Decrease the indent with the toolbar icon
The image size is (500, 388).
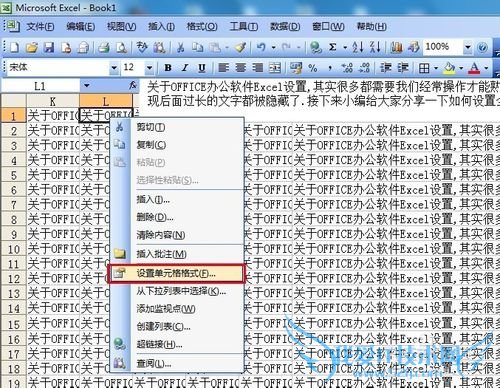[x=386, y=68]
